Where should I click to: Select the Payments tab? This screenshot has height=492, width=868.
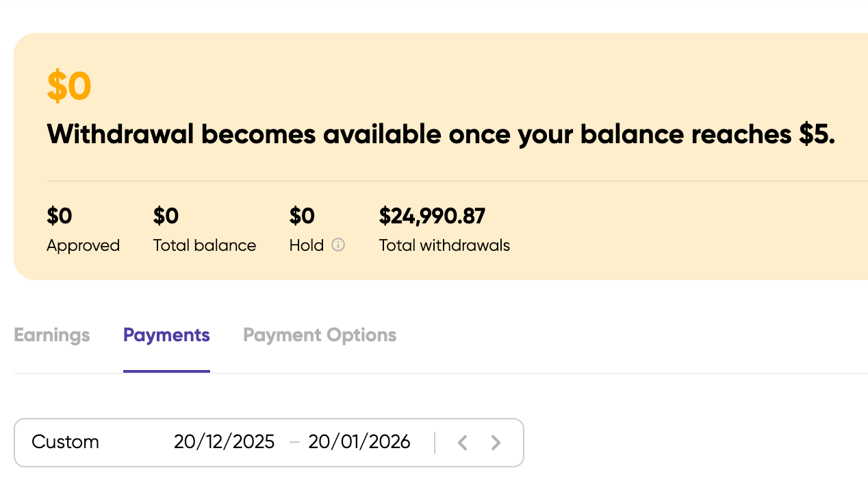pyautogui.click(x=166, y=335)
